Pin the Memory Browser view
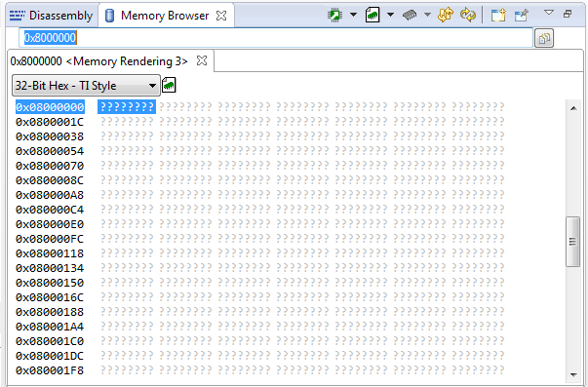Image resolution: width=588 pixels, height=387 pixels. (x=522, y=15)
